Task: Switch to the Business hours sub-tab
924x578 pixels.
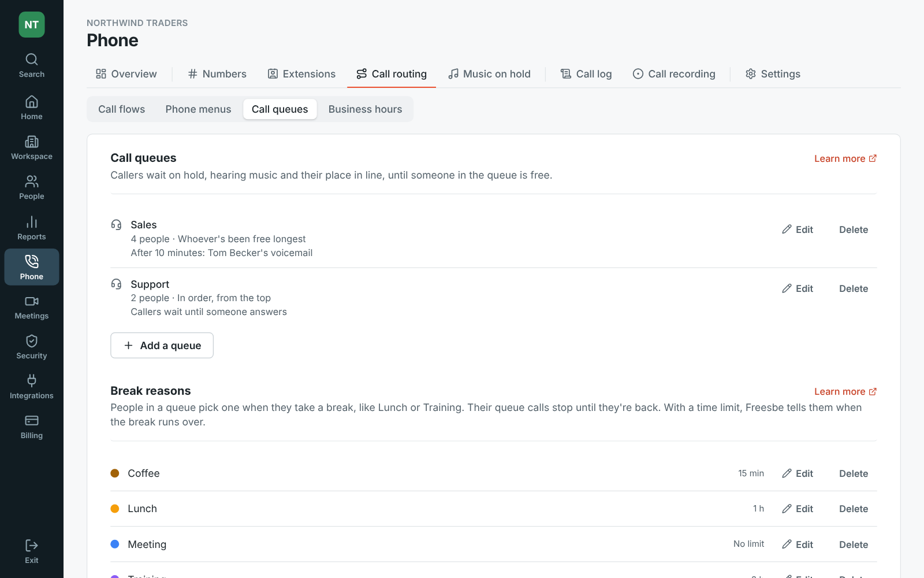Action: click(365, 109)
